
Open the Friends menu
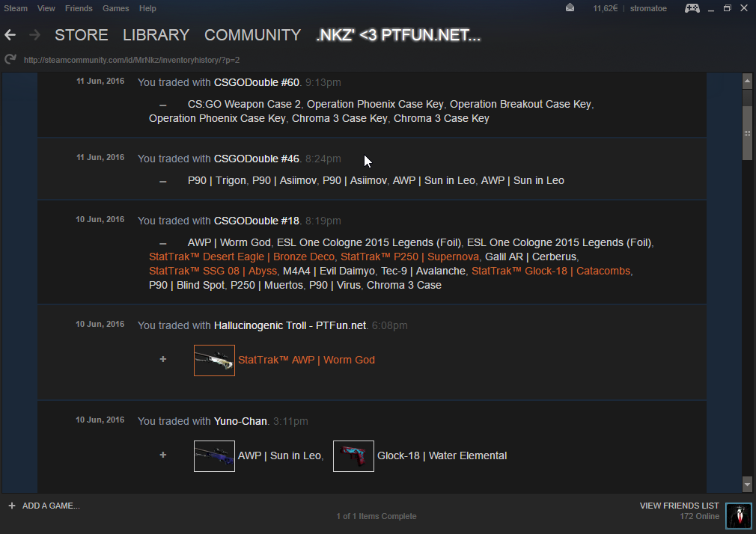click(x=79, y=8)
